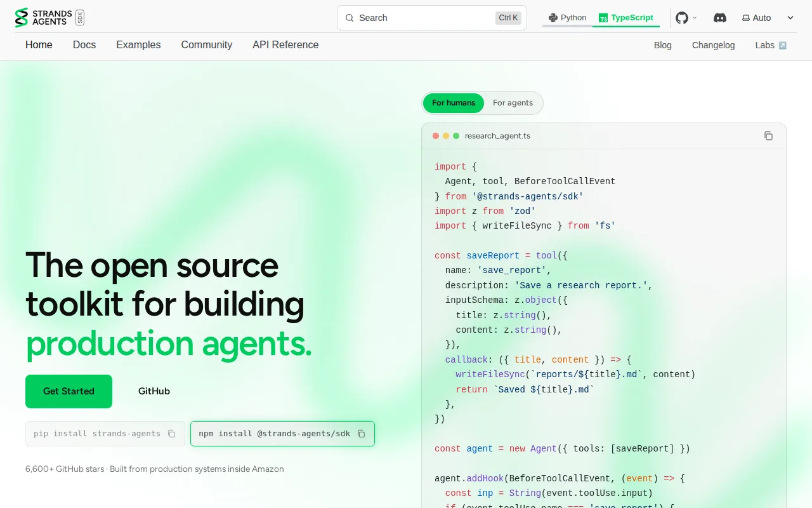The height and width of the screenshot is (508, 812).
Task: Click the Ctrl K shortcut badge
Action: pos(508,18)
